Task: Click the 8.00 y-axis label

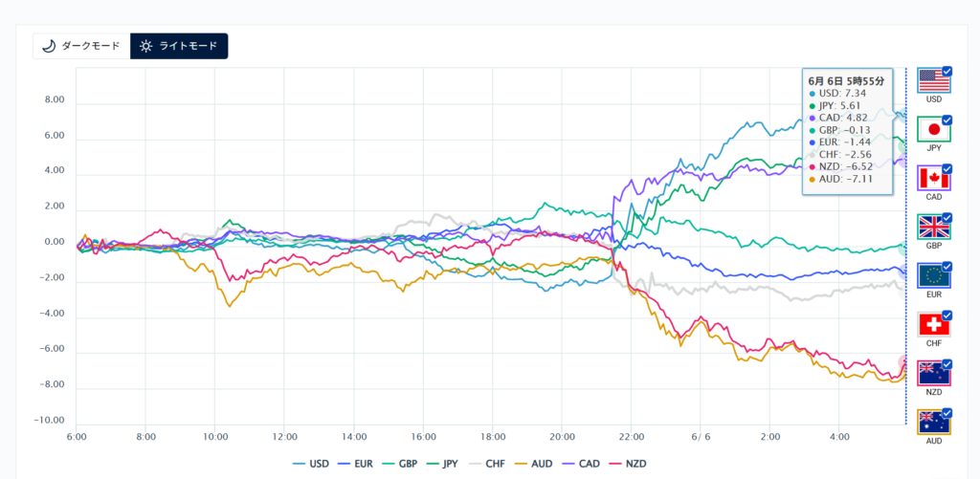Action: point(56,100)
